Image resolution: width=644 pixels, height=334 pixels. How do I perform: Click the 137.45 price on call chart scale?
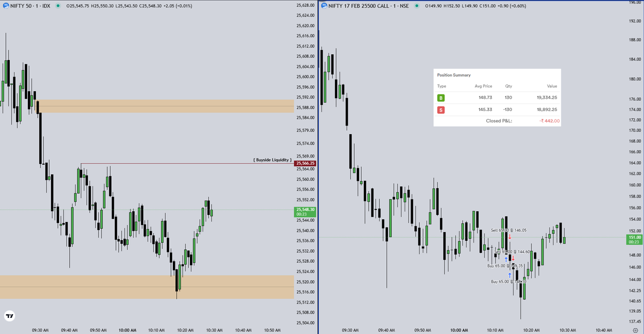635,322
